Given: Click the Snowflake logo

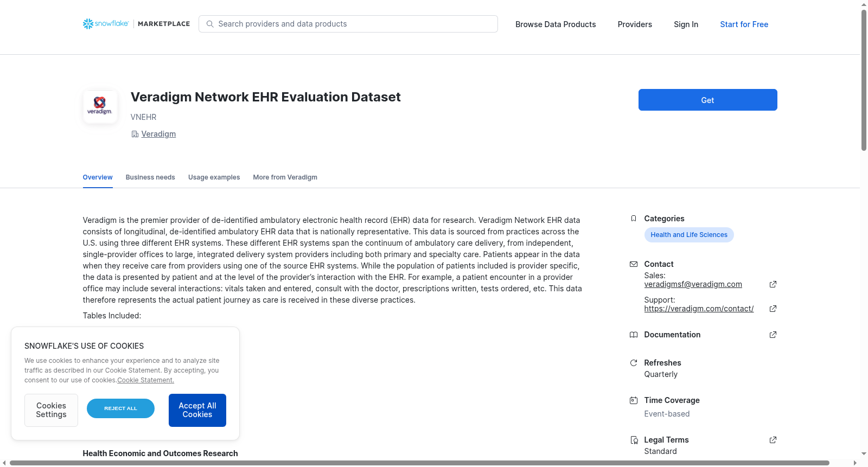Looking at the screenshot, I should tap(106, 24).
